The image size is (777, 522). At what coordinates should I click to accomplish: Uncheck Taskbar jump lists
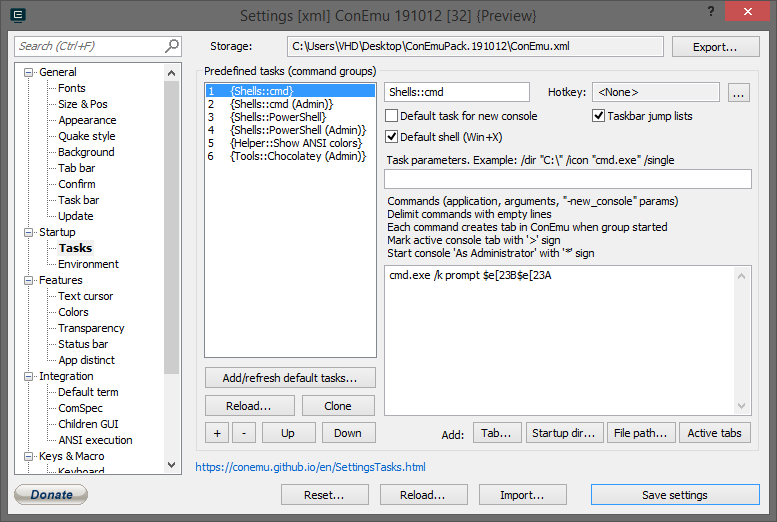click(598, 116)
